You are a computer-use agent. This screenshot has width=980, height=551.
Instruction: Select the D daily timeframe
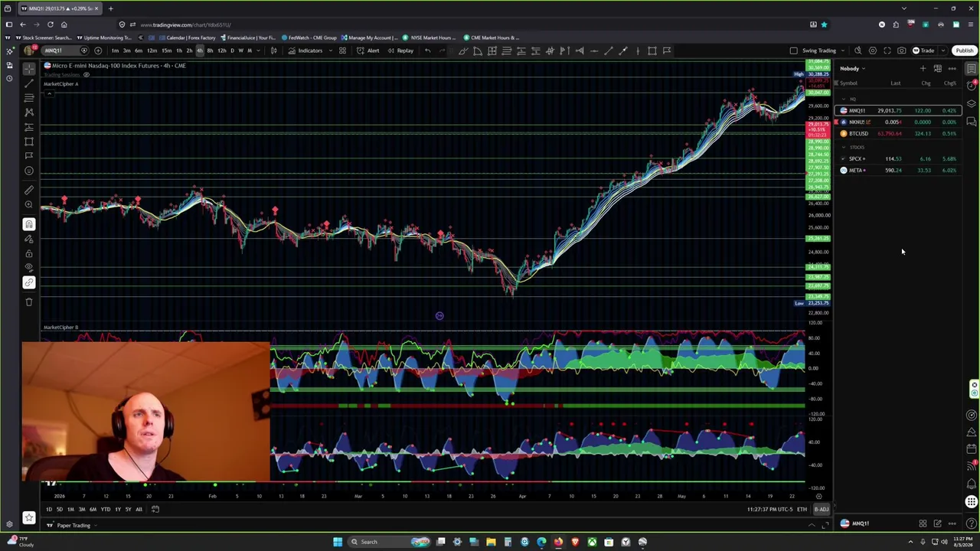click(x=232, y=51)
